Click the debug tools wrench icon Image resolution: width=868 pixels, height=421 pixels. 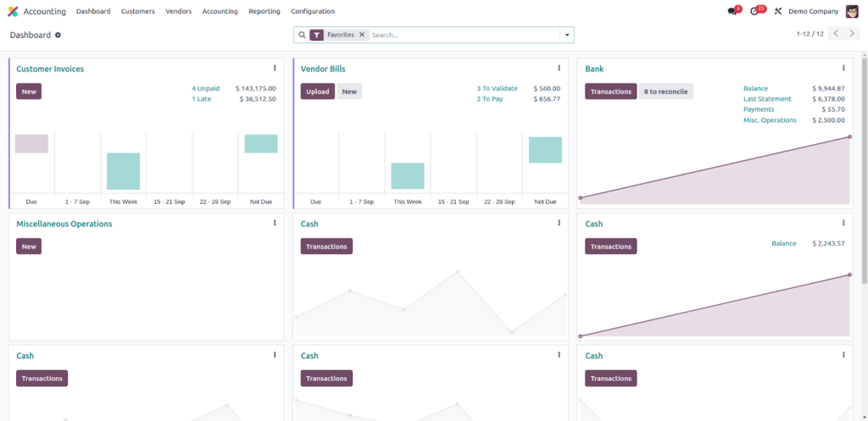pos(777,11)
